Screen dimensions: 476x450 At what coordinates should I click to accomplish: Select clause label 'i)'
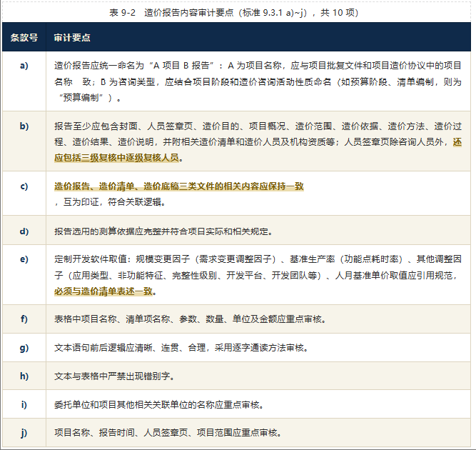pyautogui.click(x=24, y=405)
